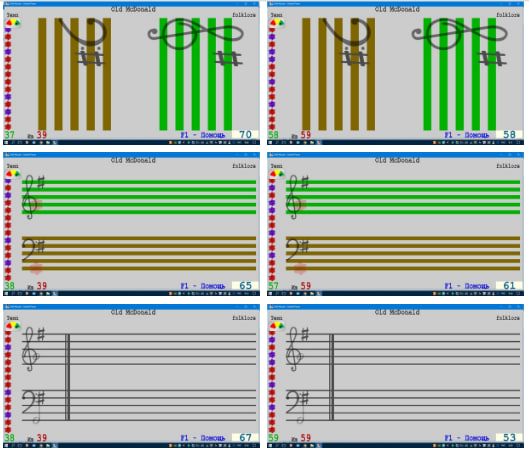
Task: Select the counter field showing 53
Action: pos(509,438)
